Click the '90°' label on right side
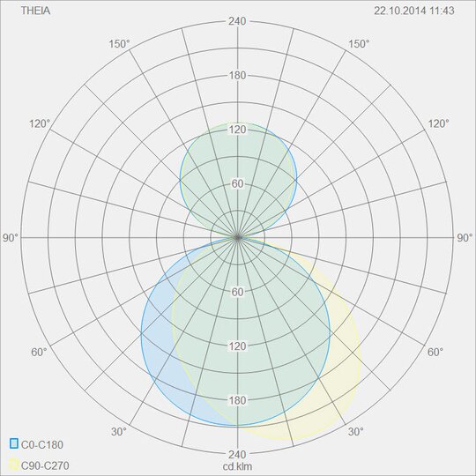This screenshot has height=476, width=476. pyautogui.click(x=465, y=238)
